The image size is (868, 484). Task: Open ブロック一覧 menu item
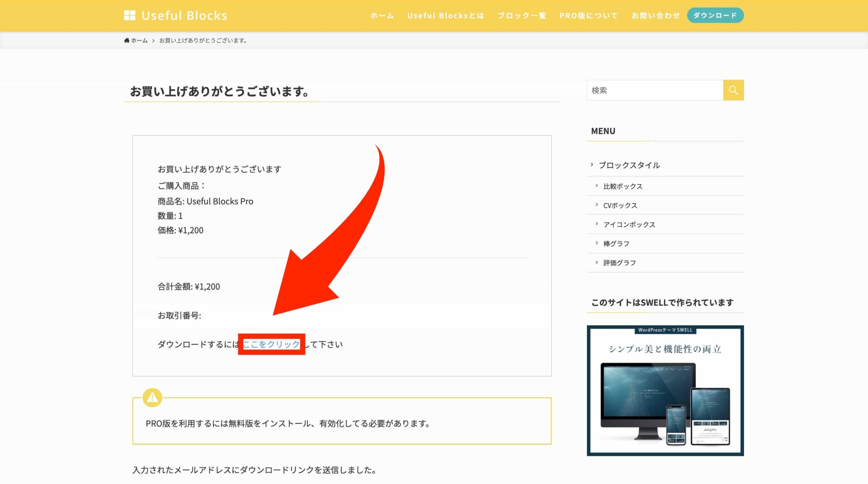point(521,16)
